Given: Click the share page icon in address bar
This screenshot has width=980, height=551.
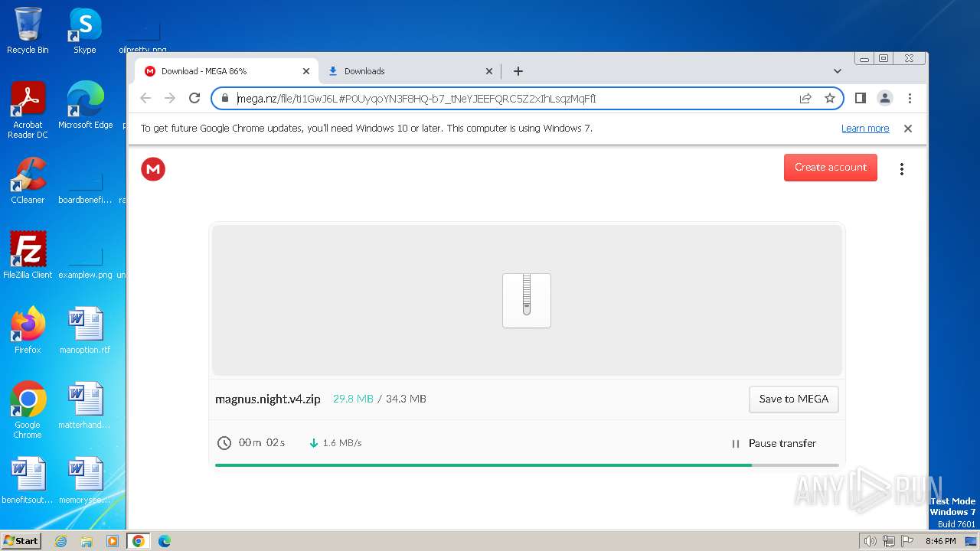Looking at the screenshot, I should [x=805, y=98].
